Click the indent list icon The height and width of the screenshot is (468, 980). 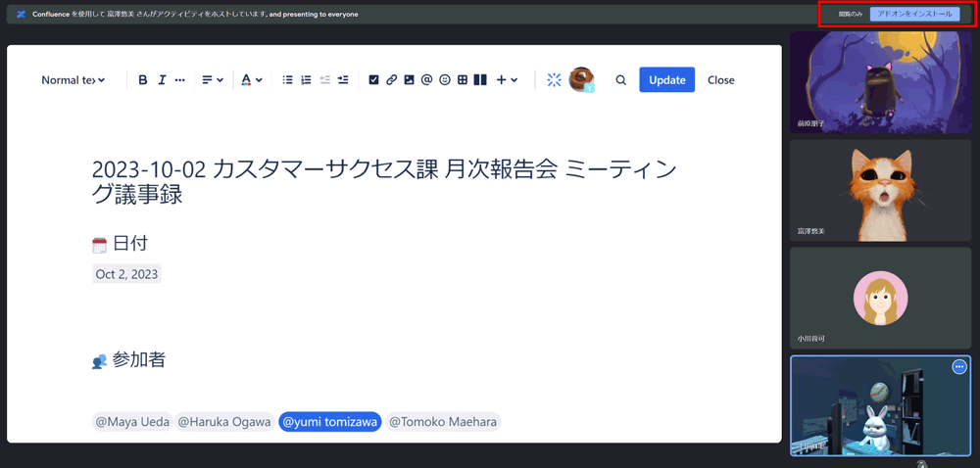click(342, 80)
